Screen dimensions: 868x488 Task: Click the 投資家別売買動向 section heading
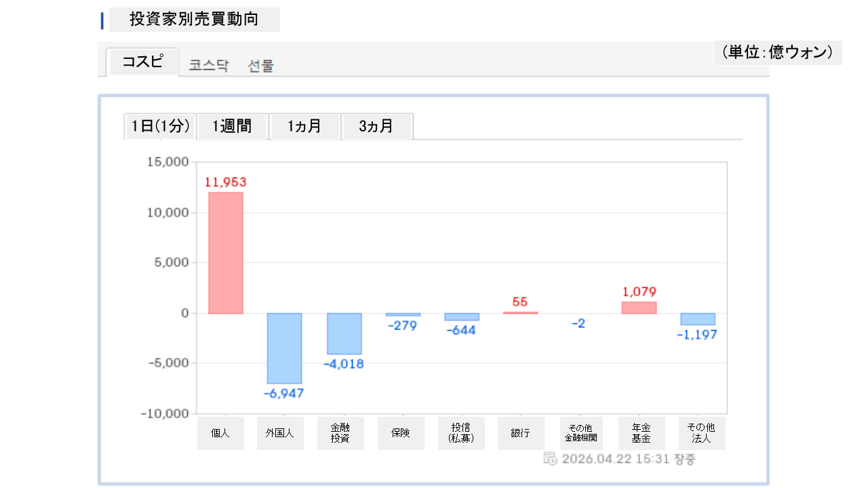pos(194,20)
